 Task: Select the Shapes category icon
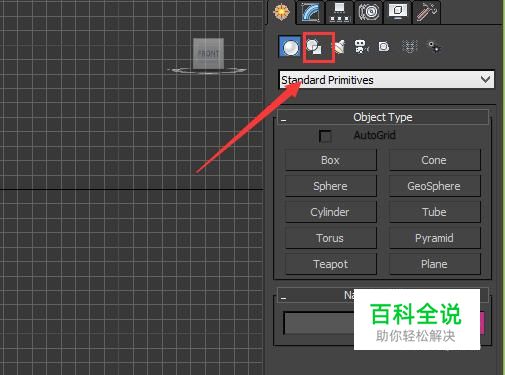pos(314,47)
